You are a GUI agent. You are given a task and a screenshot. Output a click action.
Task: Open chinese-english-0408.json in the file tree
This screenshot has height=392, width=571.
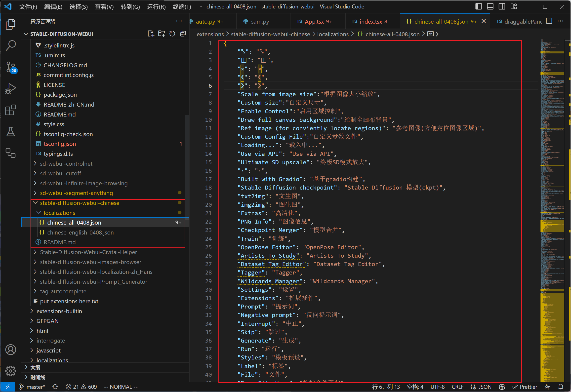click(x=80, y=233)
